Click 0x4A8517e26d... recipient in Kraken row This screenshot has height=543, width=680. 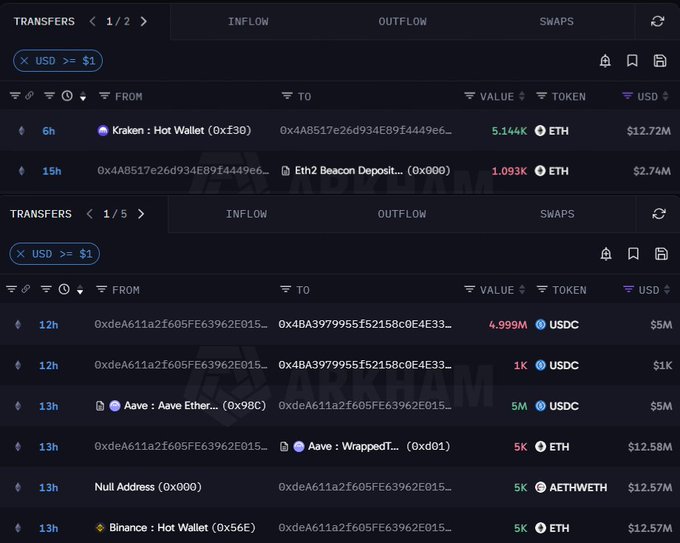coord(366,131)
